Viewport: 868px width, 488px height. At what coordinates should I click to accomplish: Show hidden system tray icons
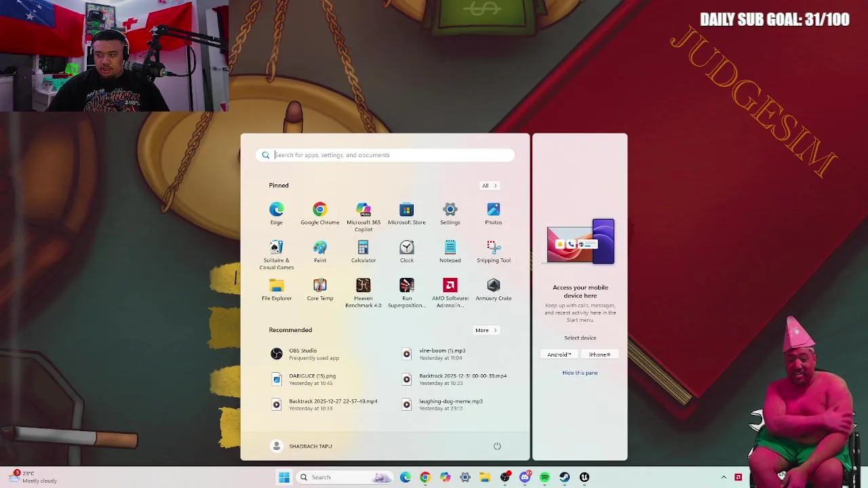(724, 477)
